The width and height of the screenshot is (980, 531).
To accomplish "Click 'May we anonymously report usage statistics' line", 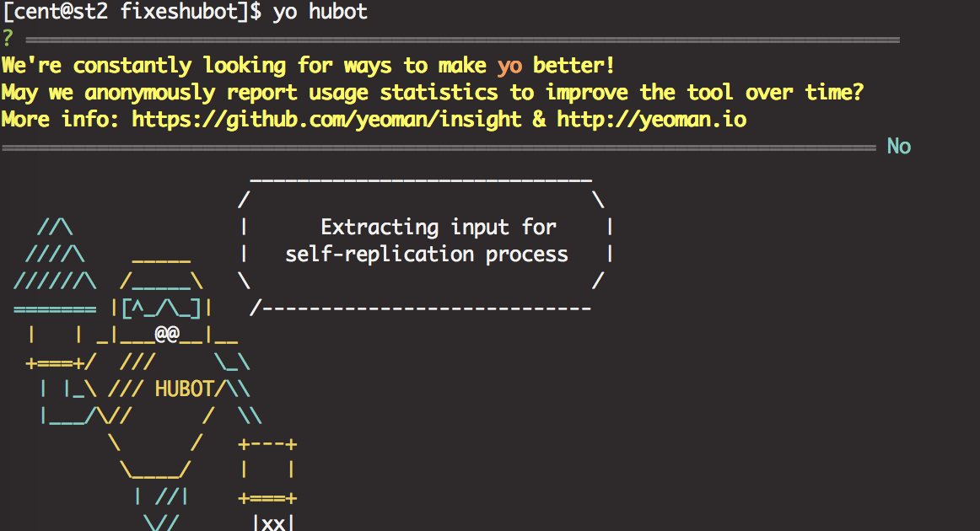I will [433, 93].
